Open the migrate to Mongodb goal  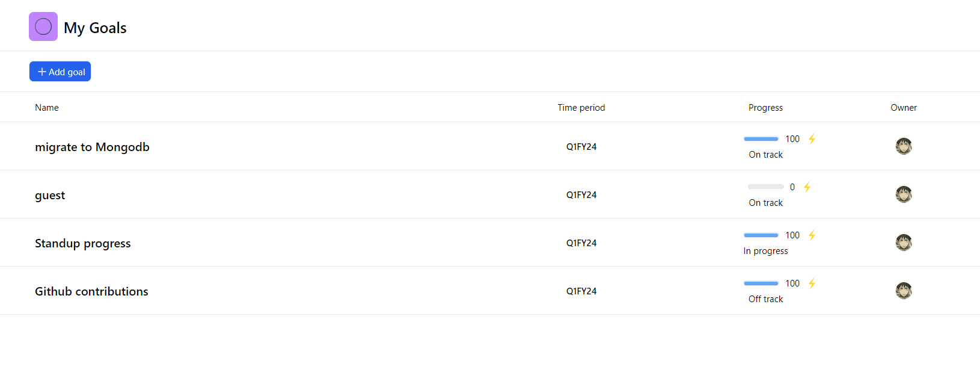pyautogui.click(x=92, y=147)
